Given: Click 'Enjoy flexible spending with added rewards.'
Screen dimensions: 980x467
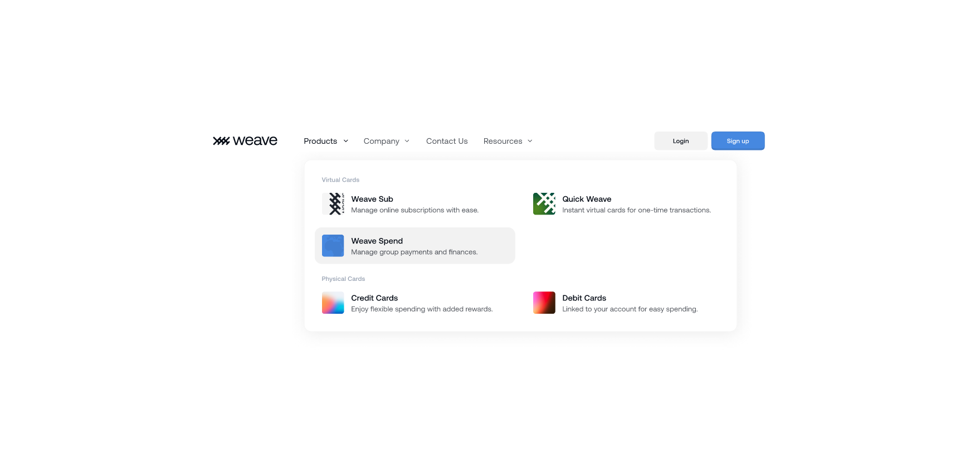Looking at the screenshot, I should [422, 309].
